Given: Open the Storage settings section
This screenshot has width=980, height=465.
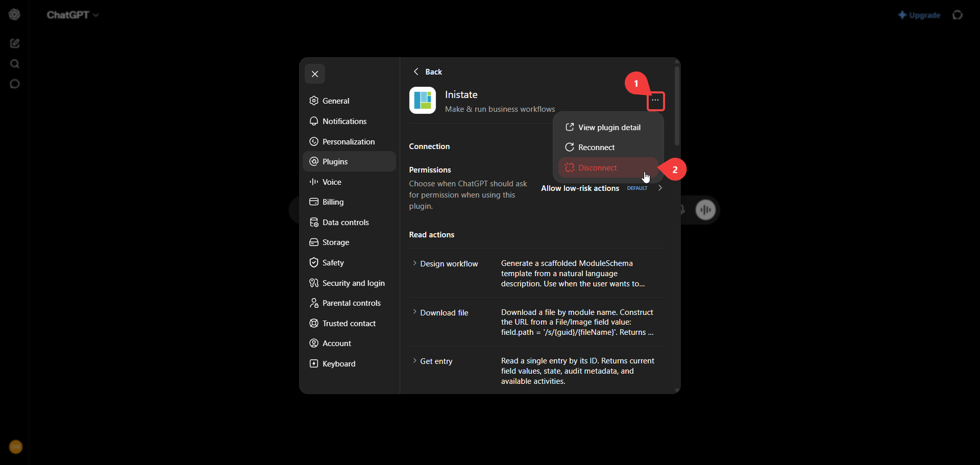Looking at the screenshot, I should point(349,242).
